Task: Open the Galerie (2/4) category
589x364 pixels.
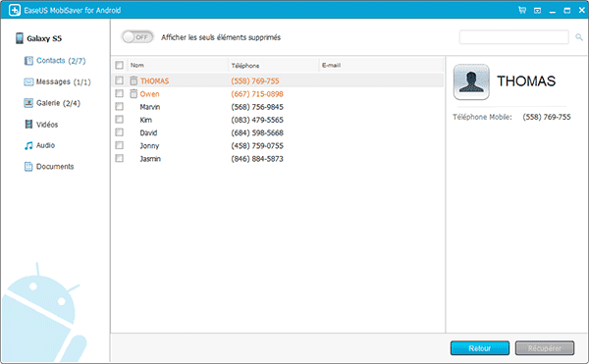Action: (x=52, y=103)
